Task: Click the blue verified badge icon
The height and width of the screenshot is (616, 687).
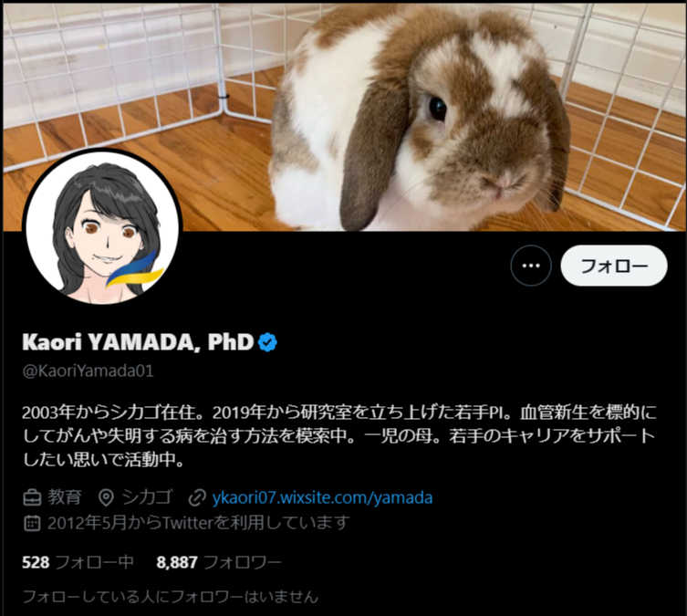Action: pos(267,342)
